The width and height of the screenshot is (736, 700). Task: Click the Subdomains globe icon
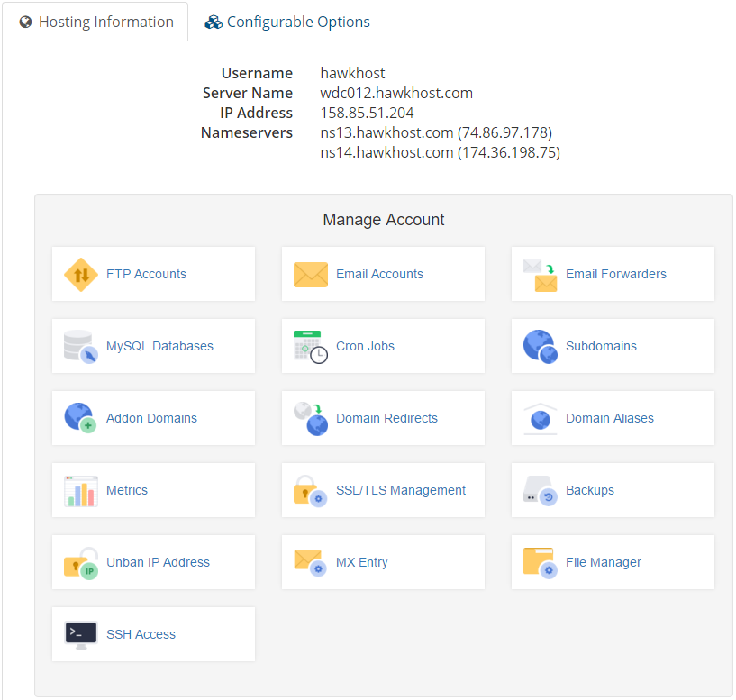pos(541,347)
